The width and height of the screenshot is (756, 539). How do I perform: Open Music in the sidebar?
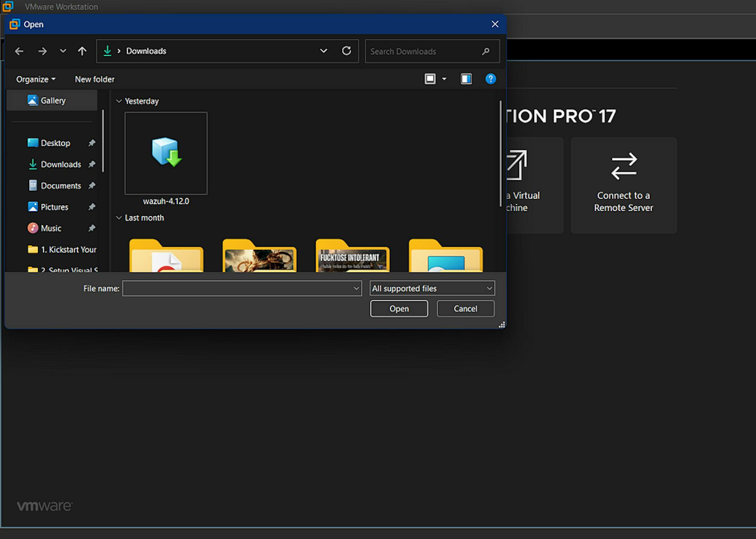[x=51, y=229]
